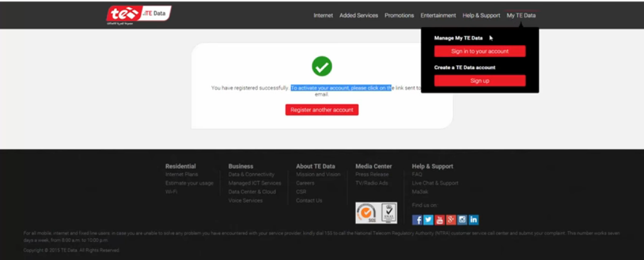Click the Sign up button
The width and height of the screenshot is (644, 260).
(x=480, y=81)
